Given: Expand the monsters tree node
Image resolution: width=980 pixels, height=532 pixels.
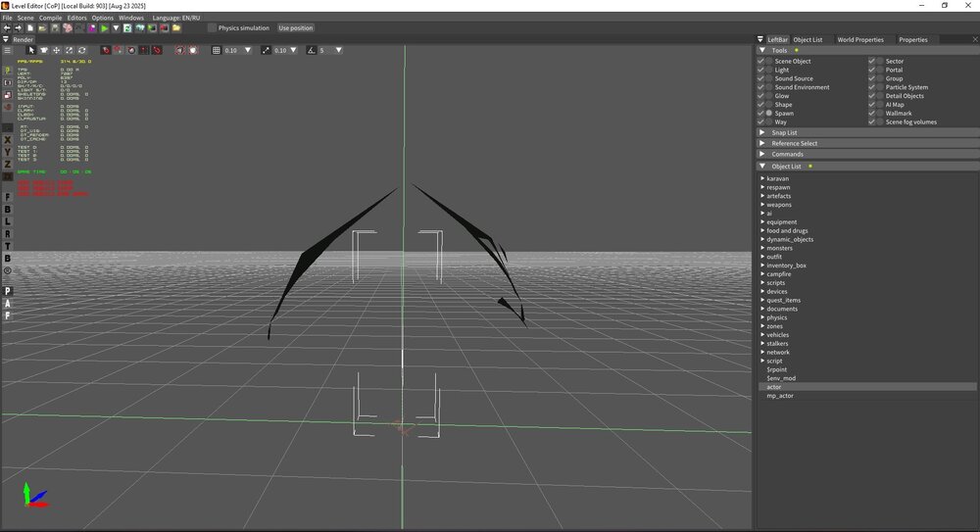Looking at the screenshot, I should tap(762, 249).
